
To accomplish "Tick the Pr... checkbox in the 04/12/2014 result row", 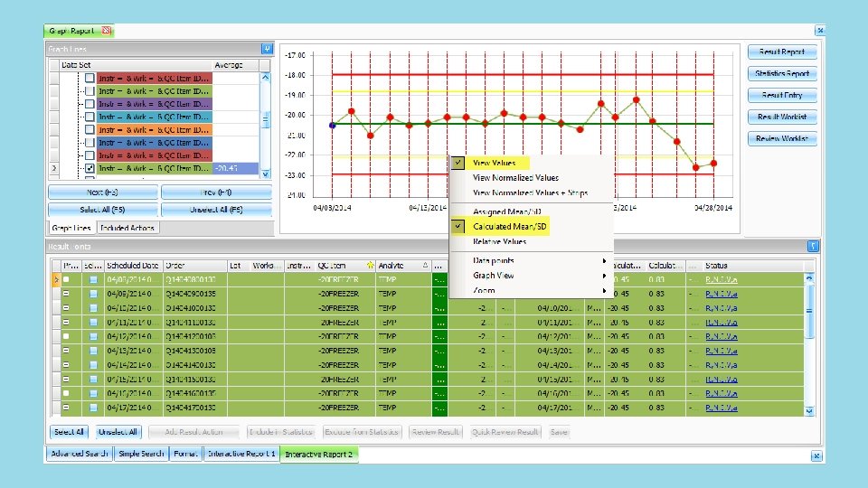I will [x=66, y=336].
